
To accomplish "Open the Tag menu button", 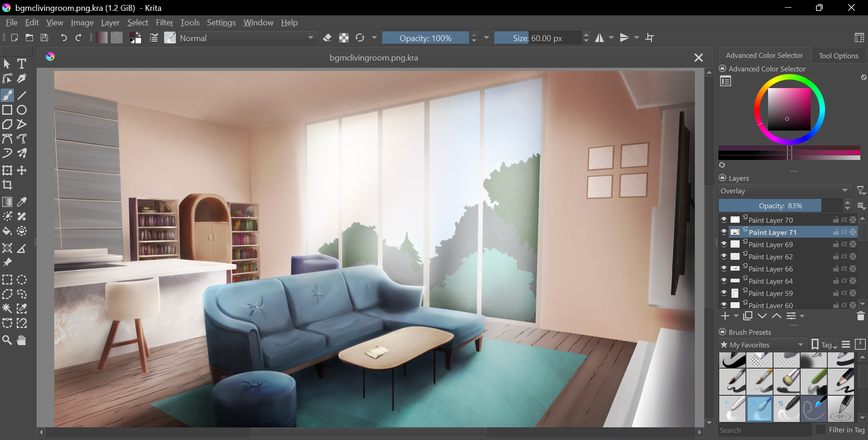I will 825,345.
